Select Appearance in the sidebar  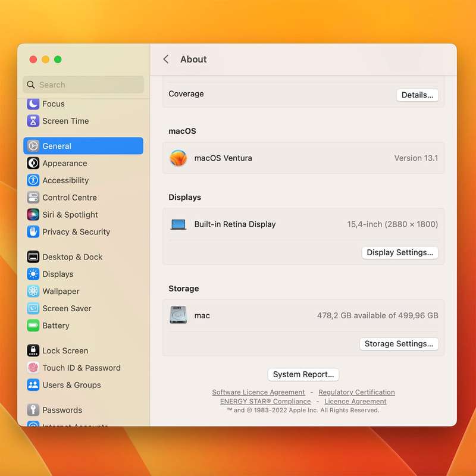click(x=83, y=163)
